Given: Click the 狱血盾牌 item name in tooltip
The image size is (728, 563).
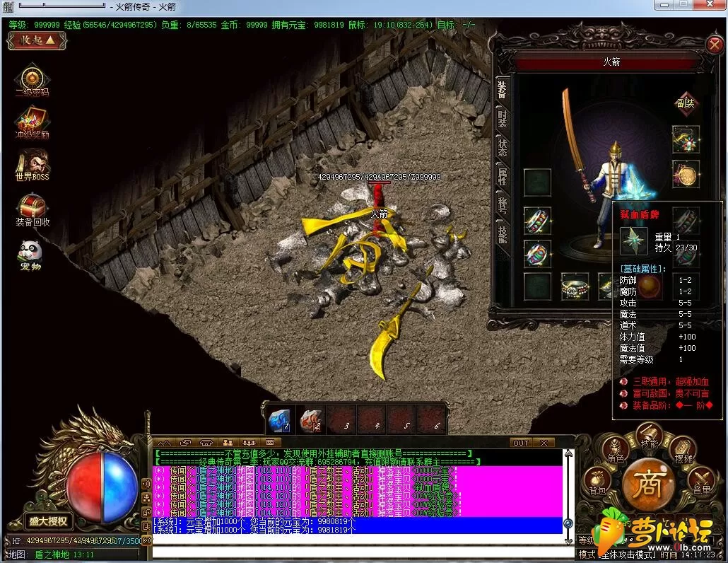Looking at the screenshot, I should 640,214.
